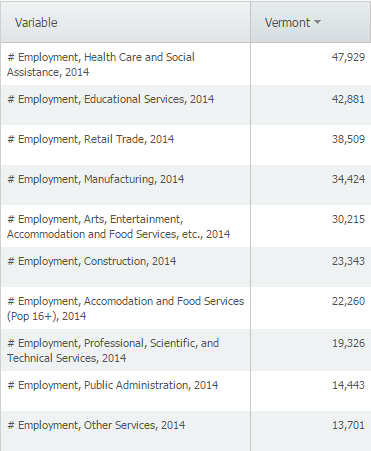Select the Health Care and Social Assistance row
Screen dimensions: 371x451
coord(185,64)
